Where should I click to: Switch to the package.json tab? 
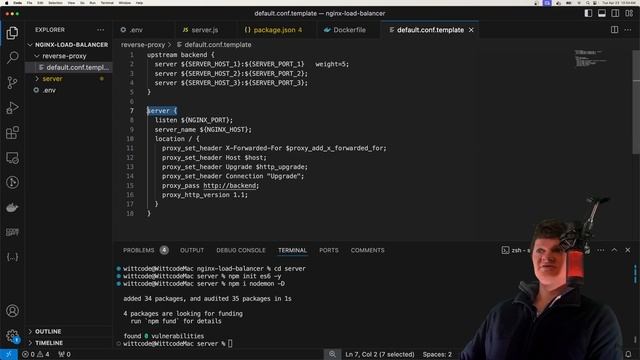click(273, 30)
